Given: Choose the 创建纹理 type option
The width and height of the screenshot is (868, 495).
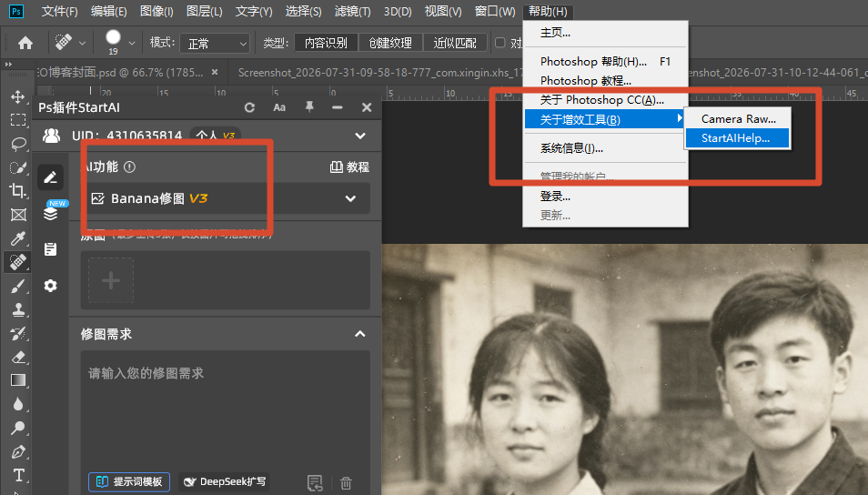Looking at the screenshot, I should [x=390, y=43].
